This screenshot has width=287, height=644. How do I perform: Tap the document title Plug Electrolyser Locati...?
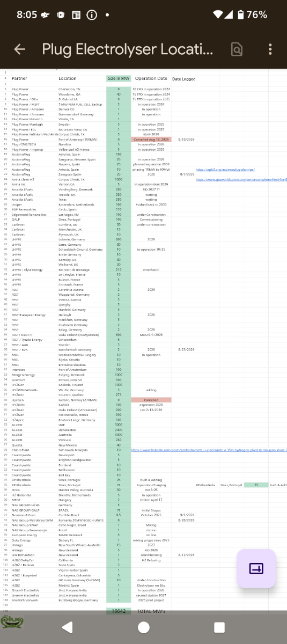click(128, 49)
